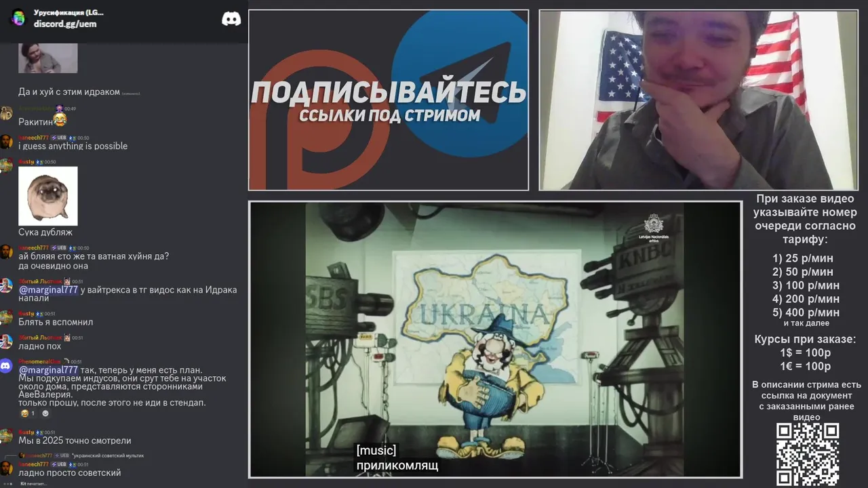Click 'i guess anything is possible' message

[73, 146]
